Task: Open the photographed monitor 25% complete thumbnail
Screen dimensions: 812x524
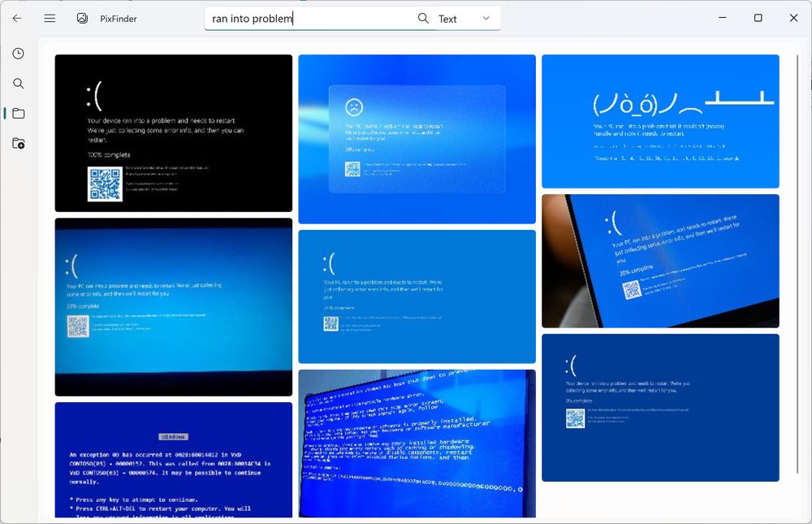Action: [174, 307]
